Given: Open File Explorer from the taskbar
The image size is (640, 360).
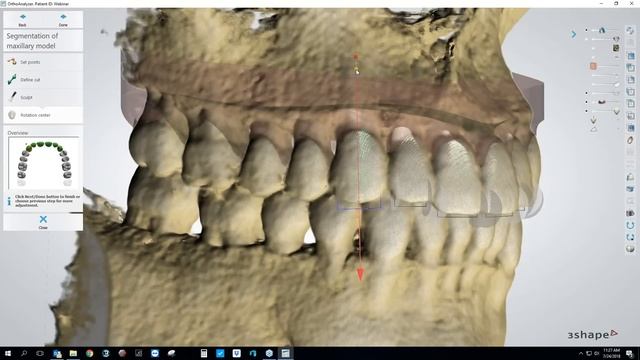Looking at the screenshot, I should point(73,353).
